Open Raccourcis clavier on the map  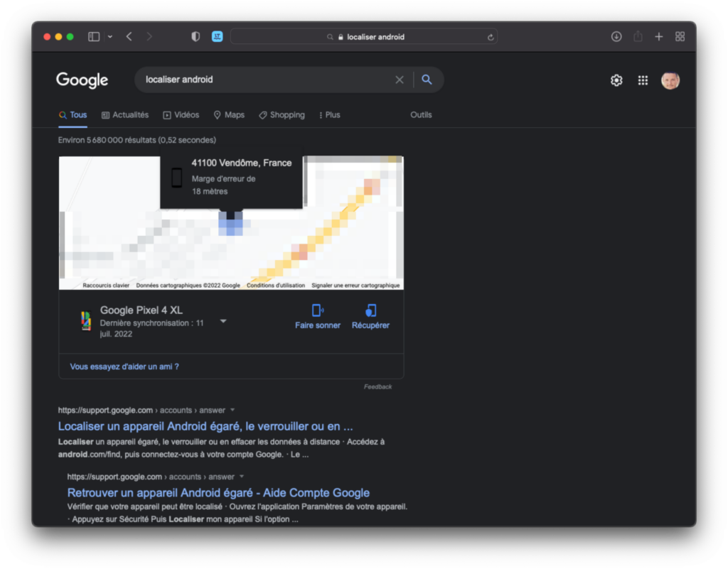click(x=106, y=285)
